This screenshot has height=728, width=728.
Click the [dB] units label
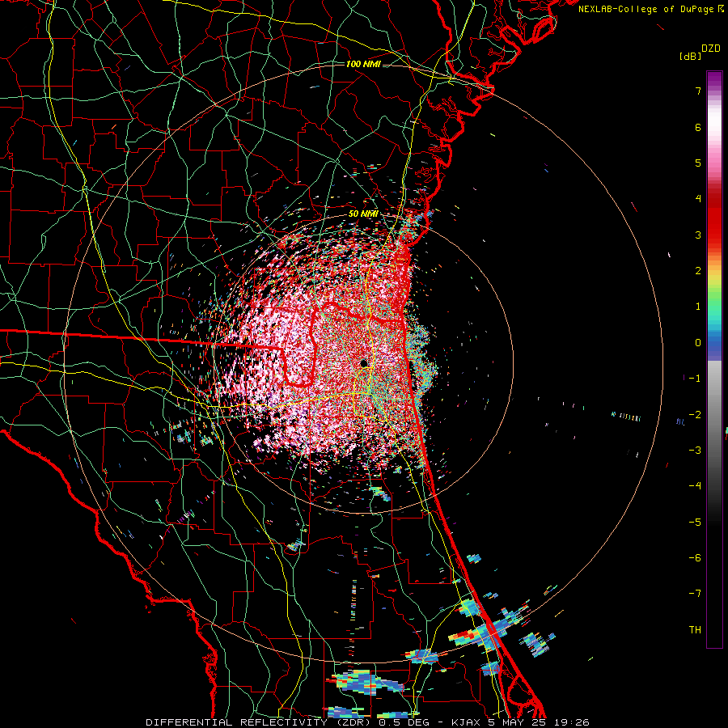coord(690,56)
